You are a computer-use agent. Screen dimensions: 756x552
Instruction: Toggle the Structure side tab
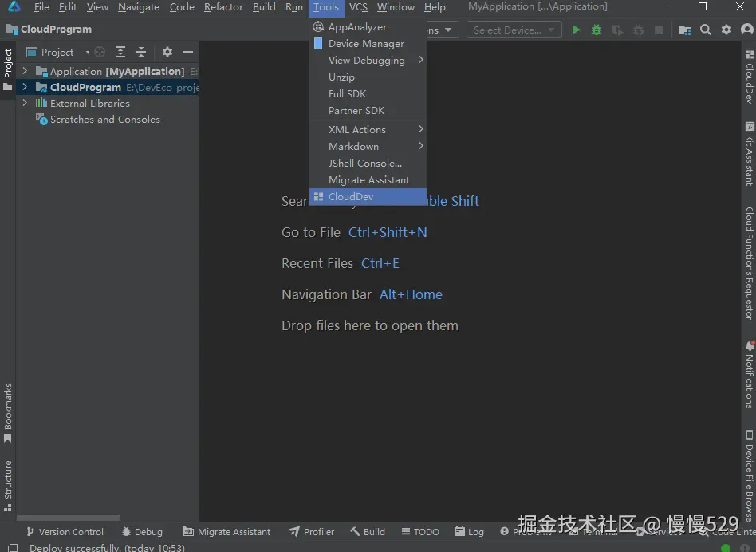point(8,486)
